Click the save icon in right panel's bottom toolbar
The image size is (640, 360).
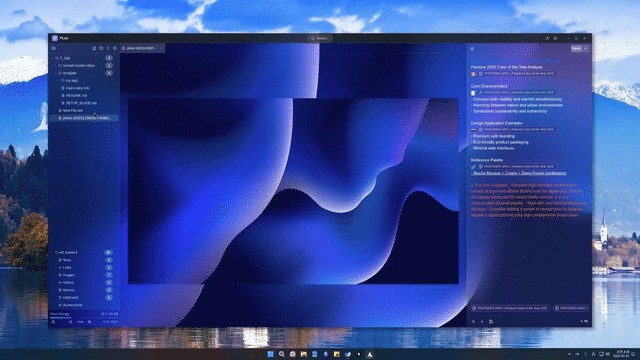tap(491, 322)
